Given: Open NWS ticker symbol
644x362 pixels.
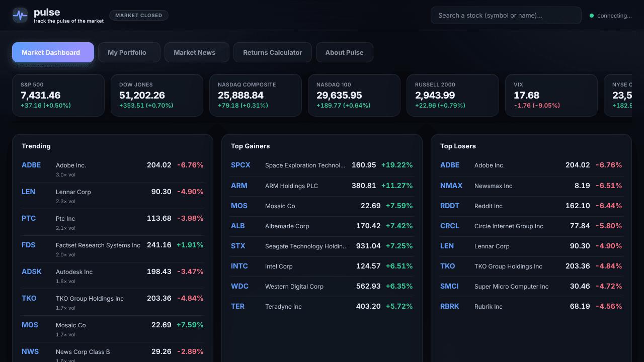Looking at the screenshot, I should pyautogui.click(x=30, y=351).
